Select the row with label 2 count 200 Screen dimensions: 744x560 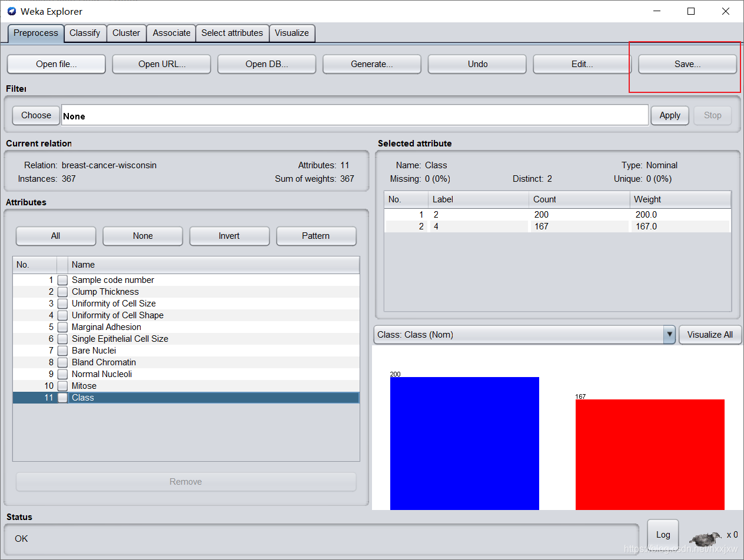(x=557, y=215)
